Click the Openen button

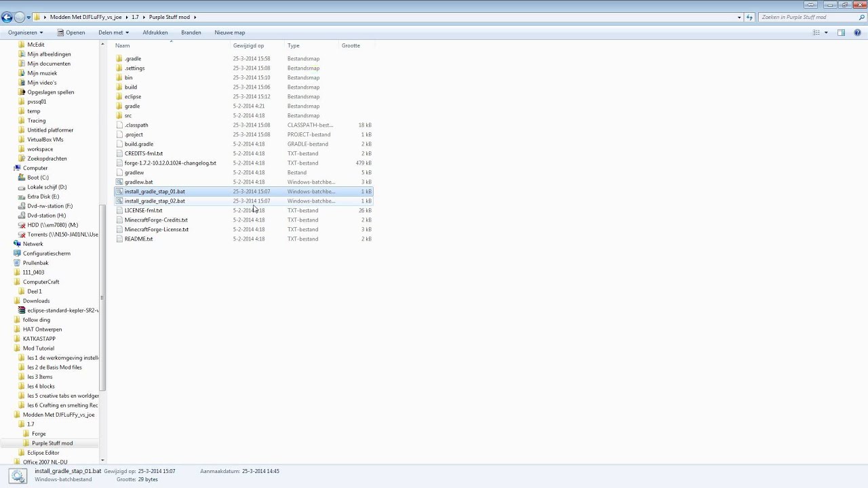click(x=71, y=33)
